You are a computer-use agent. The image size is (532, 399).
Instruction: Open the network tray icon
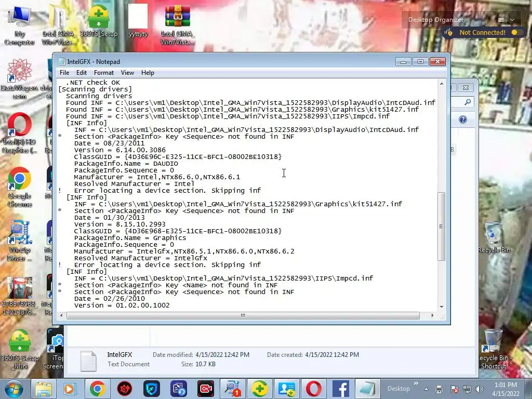pos(467,389)
